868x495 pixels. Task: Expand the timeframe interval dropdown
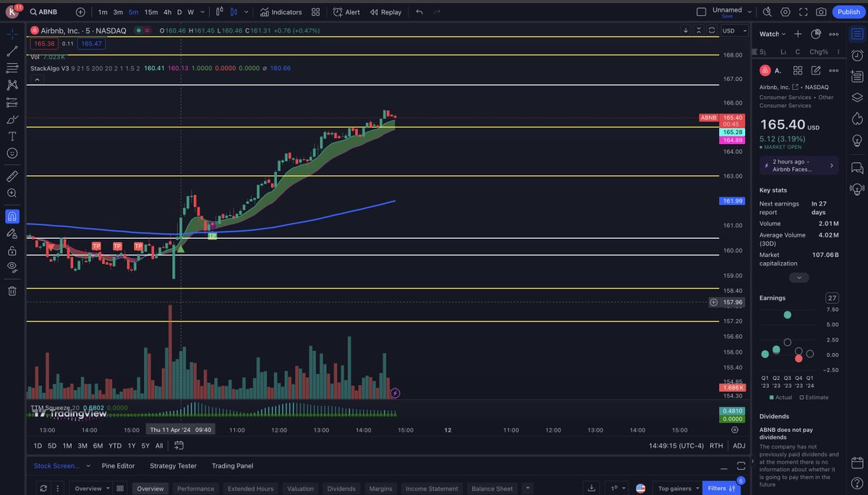pos(203,12)
